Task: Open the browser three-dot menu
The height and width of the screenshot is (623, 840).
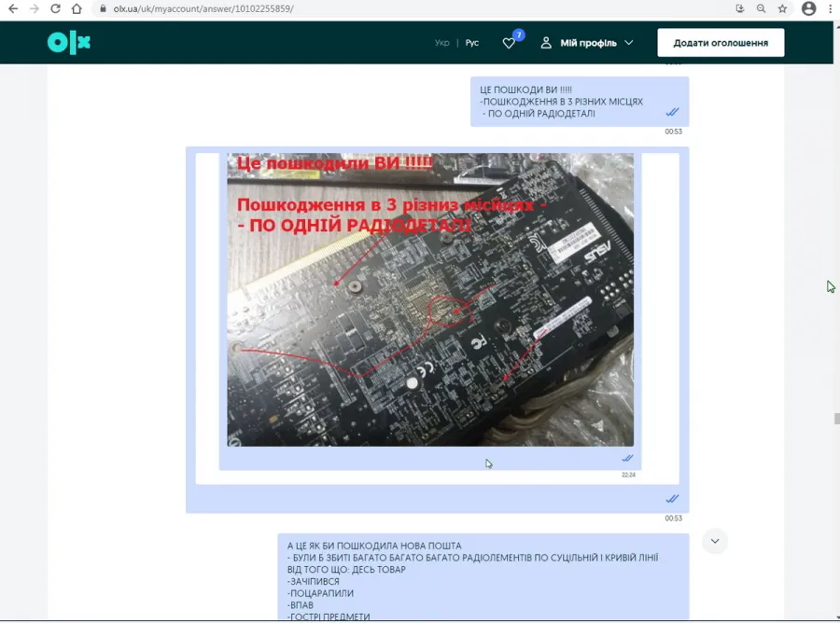Action: (x=831, y=8)
